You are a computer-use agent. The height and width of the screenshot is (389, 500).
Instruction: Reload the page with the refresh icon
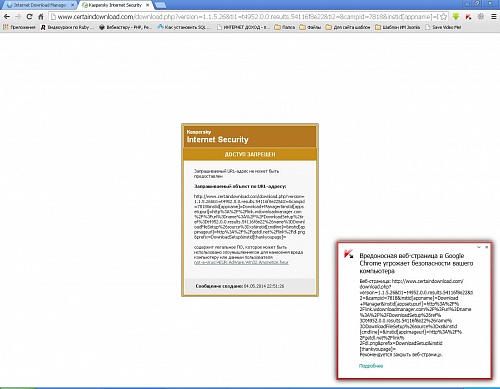click(29, 16)
